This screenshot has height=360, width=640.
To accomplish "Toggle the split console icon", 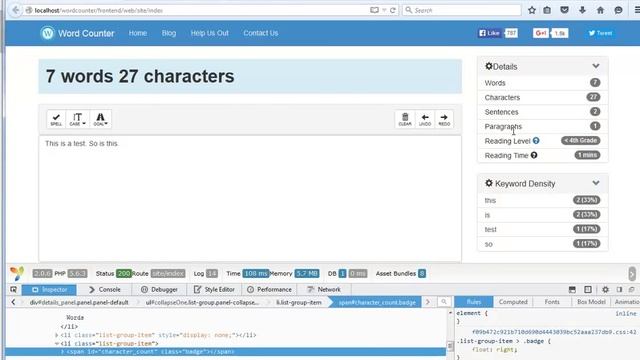I will 572,289.
